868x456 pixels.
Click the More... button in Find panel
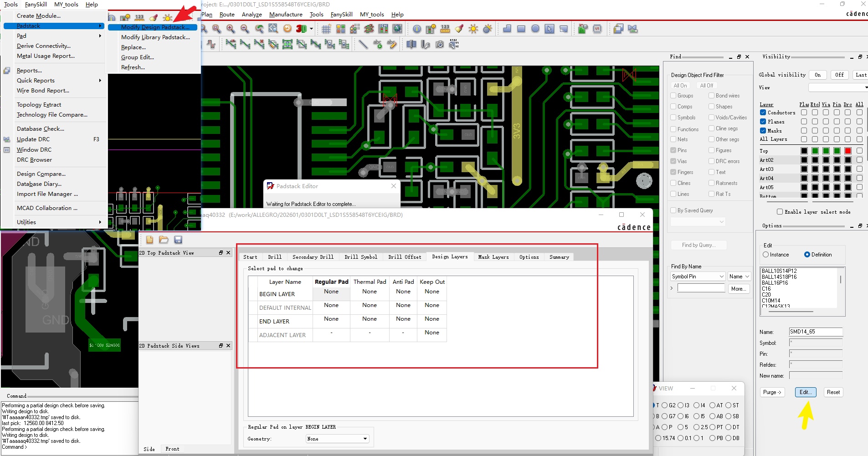(x=738, y=289)
